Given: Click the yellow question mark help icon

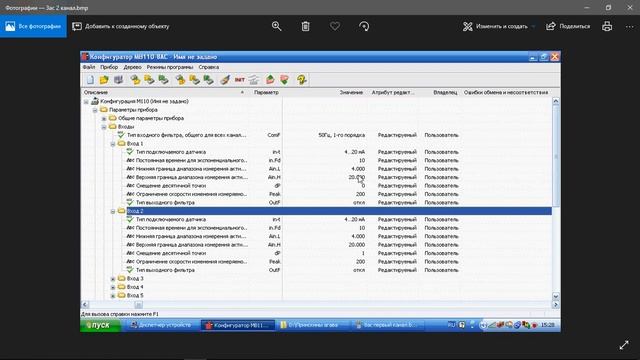Looking at the screenshot, I should pos(302,80).
